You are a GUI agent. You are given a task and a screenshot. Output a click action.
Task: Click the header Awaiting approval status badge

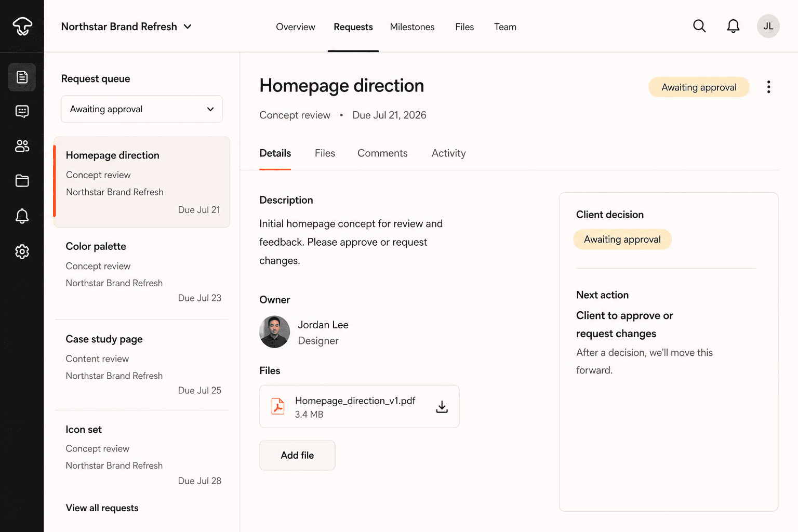(x=699, y=87)
